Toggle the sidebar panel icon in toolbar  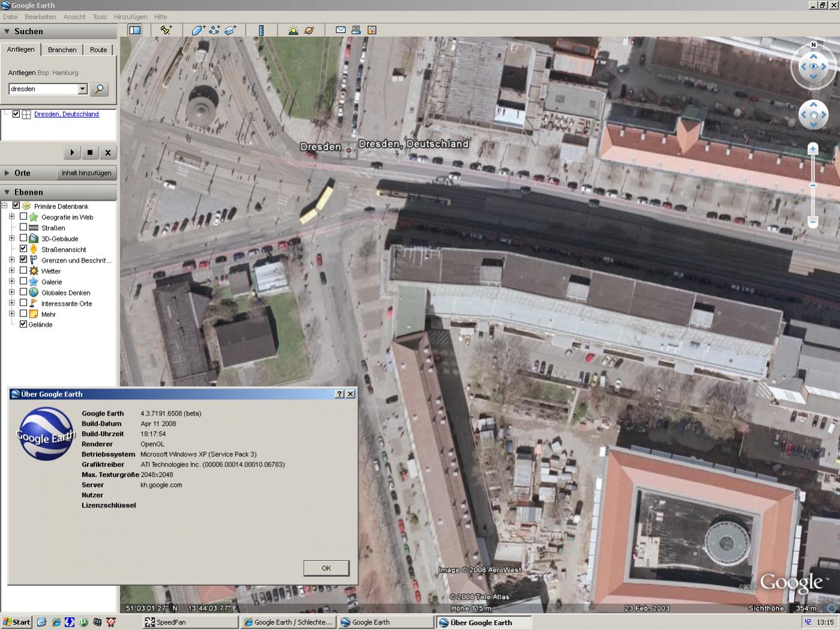coord(135,30)
